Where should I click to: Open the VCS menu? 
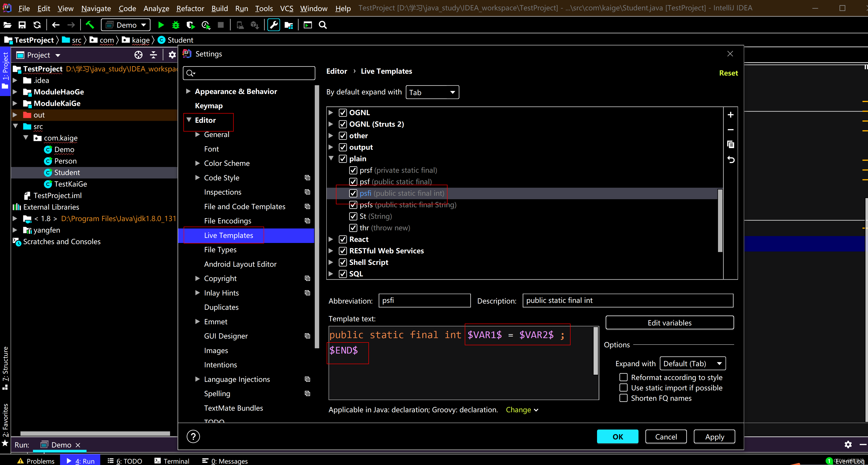(286, 8)
